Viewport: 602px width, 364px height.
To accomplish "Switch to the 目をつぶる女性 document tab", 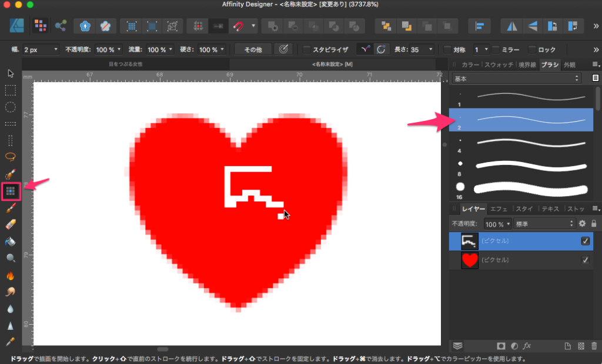I will (x=126, y=64).
